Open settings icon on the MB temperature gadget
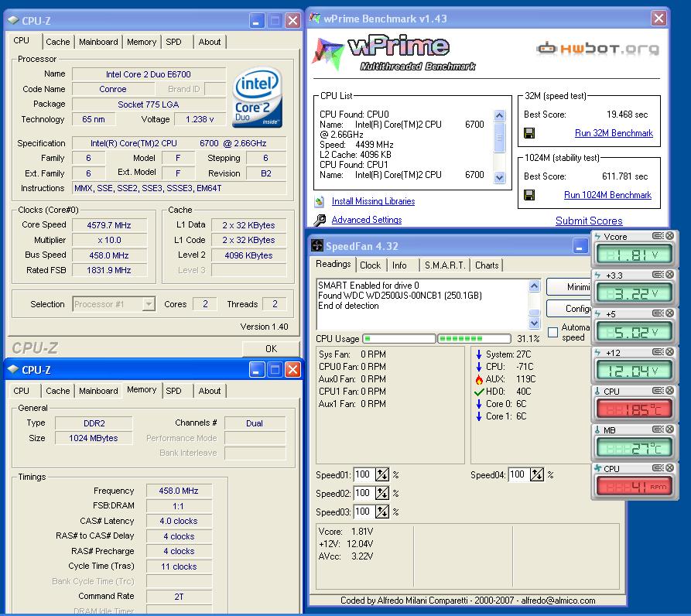Image resolution: width=691 pixels, height=616 pixels. pyautogui.click(x=658, y=429)
